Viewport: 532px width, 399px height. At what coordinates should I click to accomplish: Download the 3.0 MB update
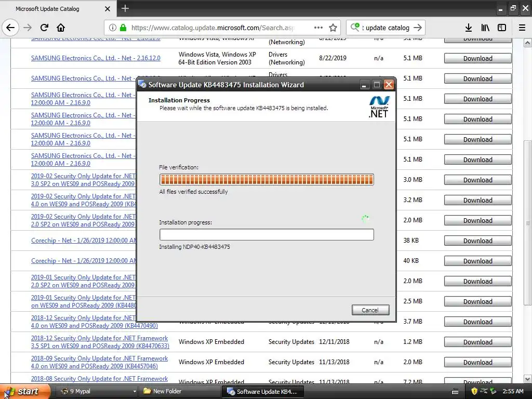pos(478,180)
